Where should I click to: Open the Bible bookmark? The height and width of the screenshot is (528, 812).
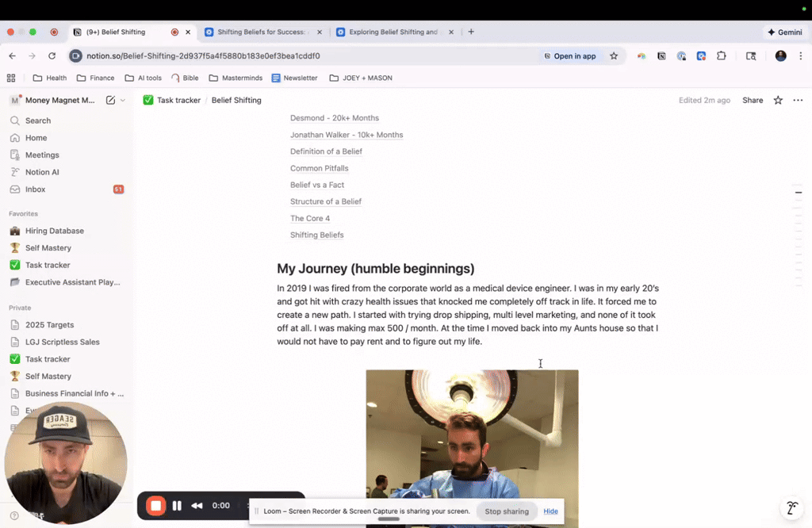pos(185,78)
